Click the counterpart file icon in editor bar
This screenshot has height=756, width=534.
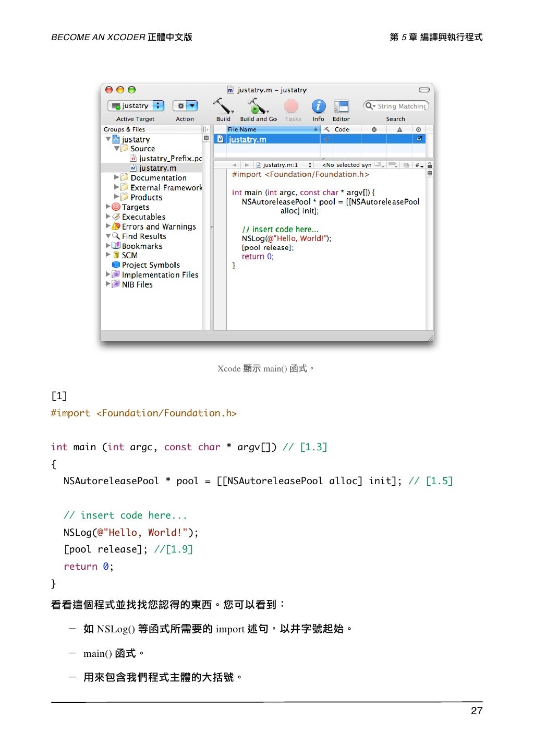point(406,165)
